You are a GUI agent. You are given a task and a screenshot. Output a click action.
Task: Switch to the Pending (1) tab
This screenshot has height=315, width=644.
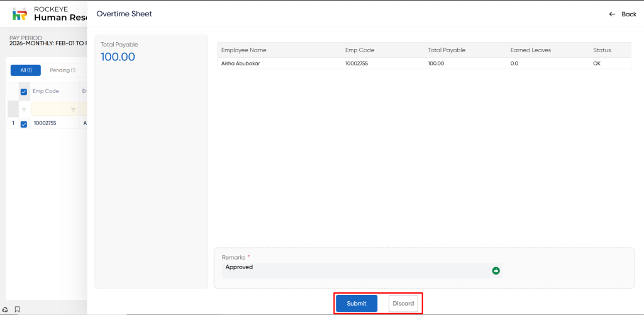tap(63, 70)
